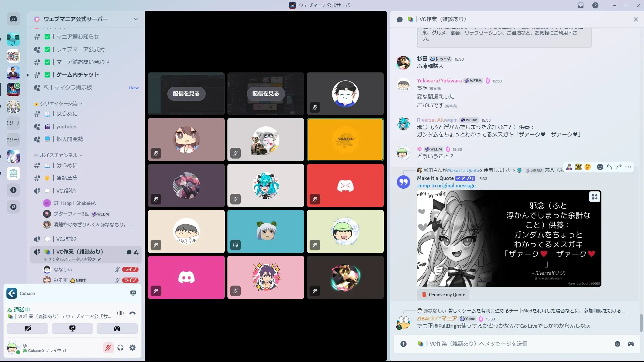The height and width of the screenshot is (362, 644).
Task: Unmute the microphone
Action: (x=108, y=348)
